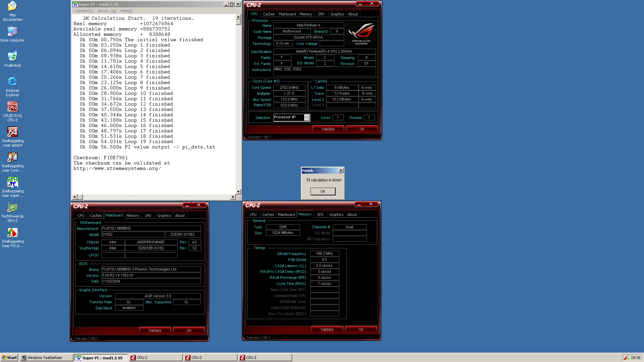Expand the Processor #1 selection dropdown

click(x=307, y=117)
